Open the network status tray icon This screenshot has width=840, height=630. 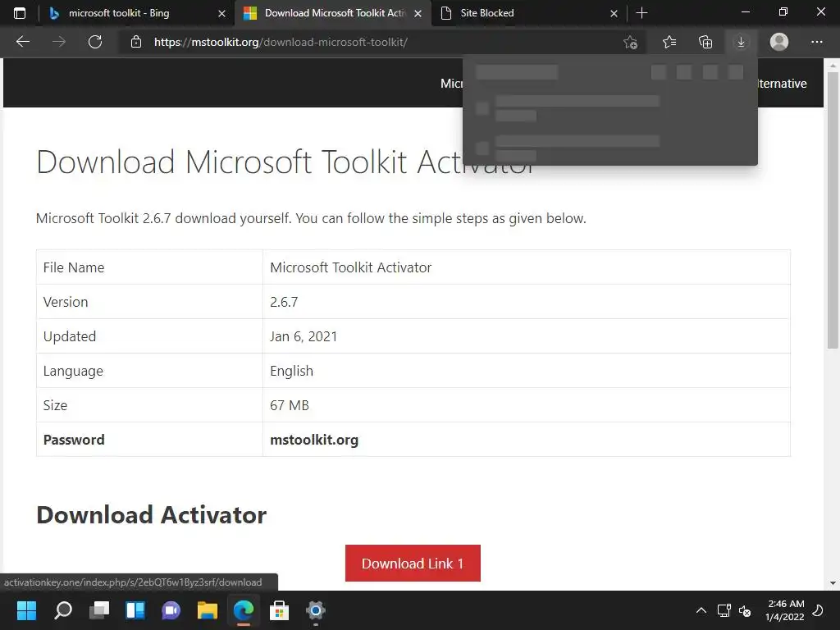point(724,610)
